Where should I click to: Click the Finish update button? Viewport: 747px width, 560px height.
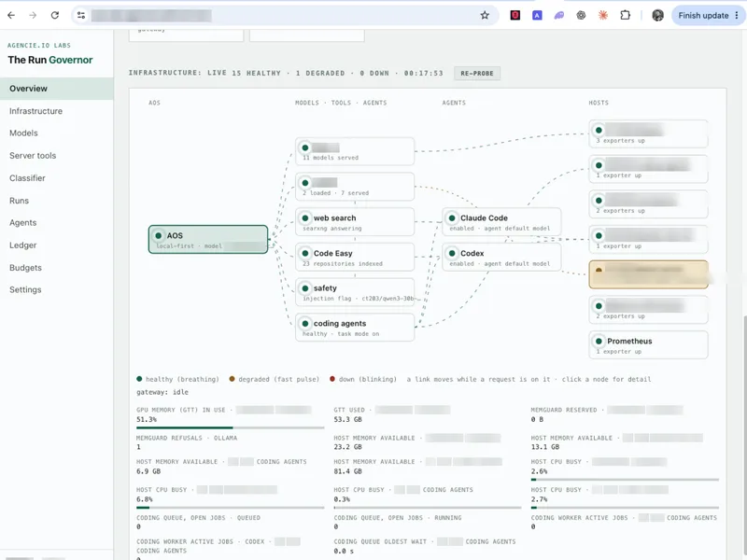703,15
